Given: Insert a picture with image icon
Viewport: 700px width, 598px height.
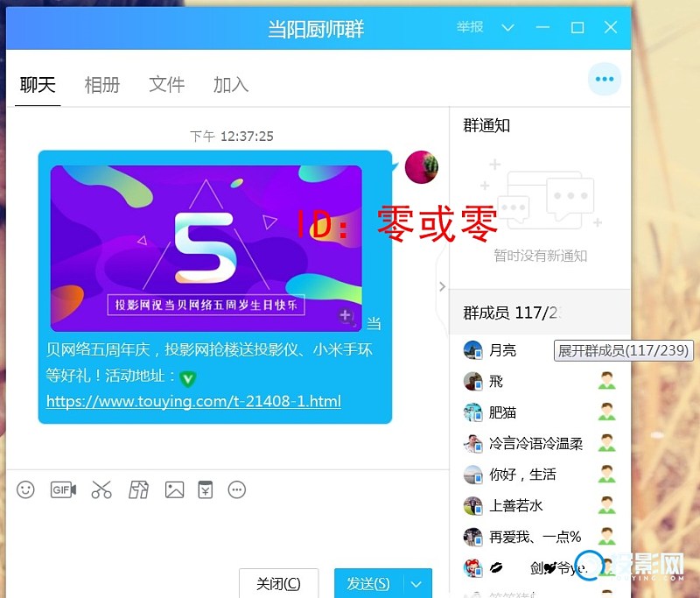Looking at the screenshot, I should [174, 490].
